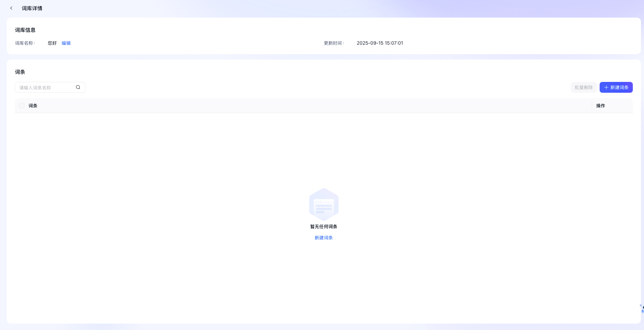644x330 pixels.
Task: Click the 暂无任何词条 empty-state message
Action: pyautogui.click(x=324, y=226)
